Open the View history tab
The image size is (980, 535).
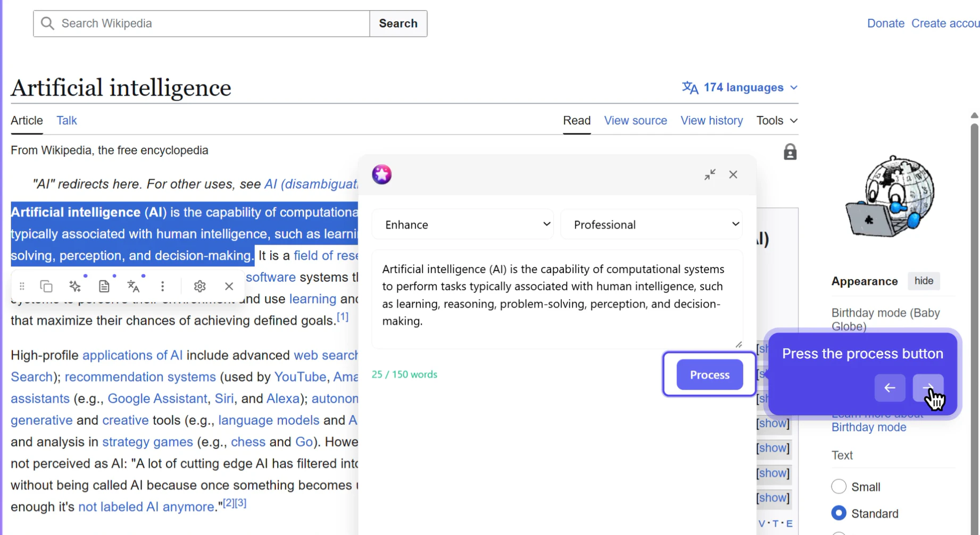click(x=711, y=121)
